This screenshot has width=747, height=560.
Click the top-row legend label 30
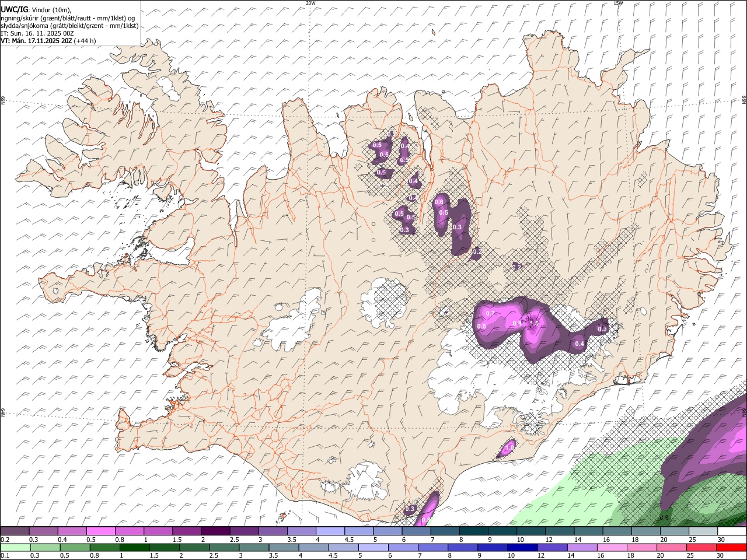point(721,540)
